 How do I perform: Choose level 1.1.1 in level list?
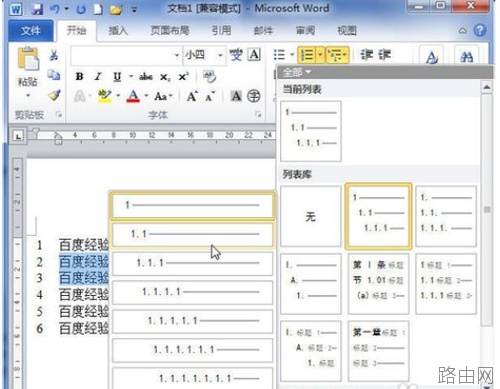coord(193,263)
